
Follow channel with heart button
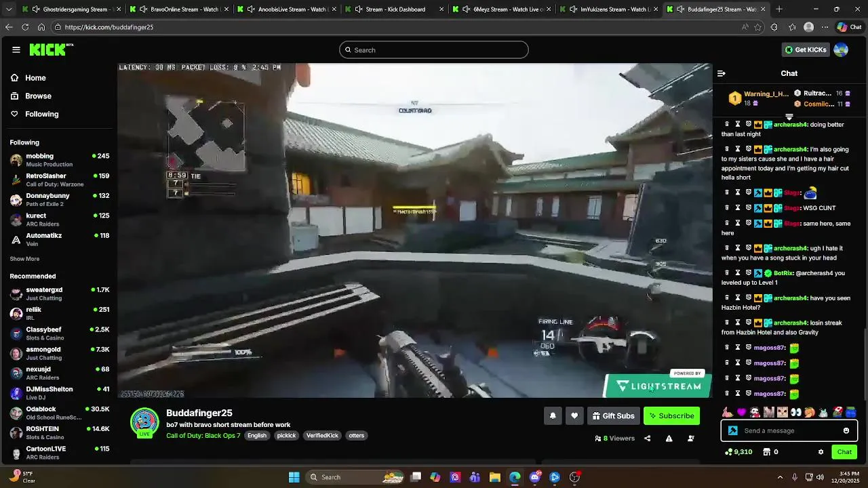(x=574, y=415)
